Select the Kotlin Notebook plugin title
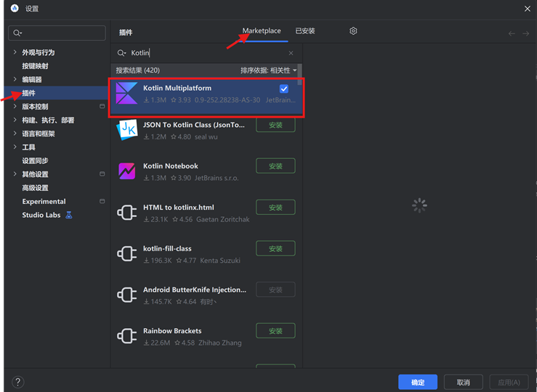The image size is (537, 392). [x=171, y=166]
